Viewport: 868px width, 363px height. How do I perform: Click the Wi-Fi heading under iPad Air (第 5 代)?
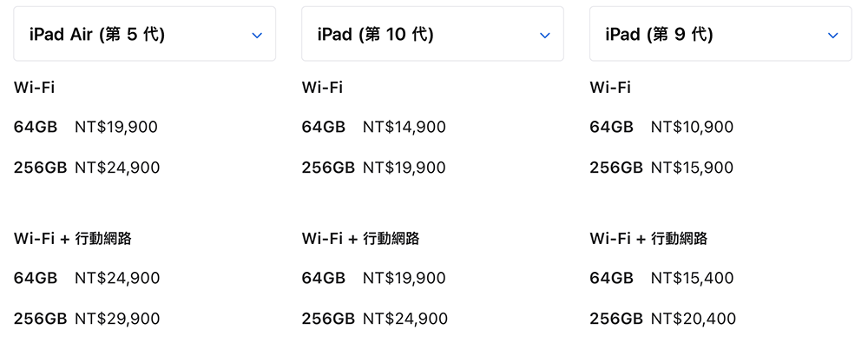pyautogui.click(x=35, y=88)
